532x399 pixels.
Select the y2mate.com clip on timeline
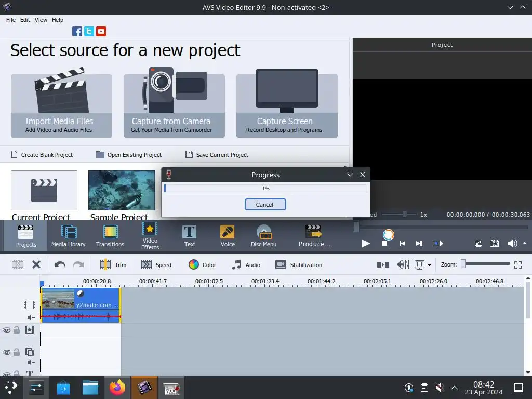click(x=81, y=304)
